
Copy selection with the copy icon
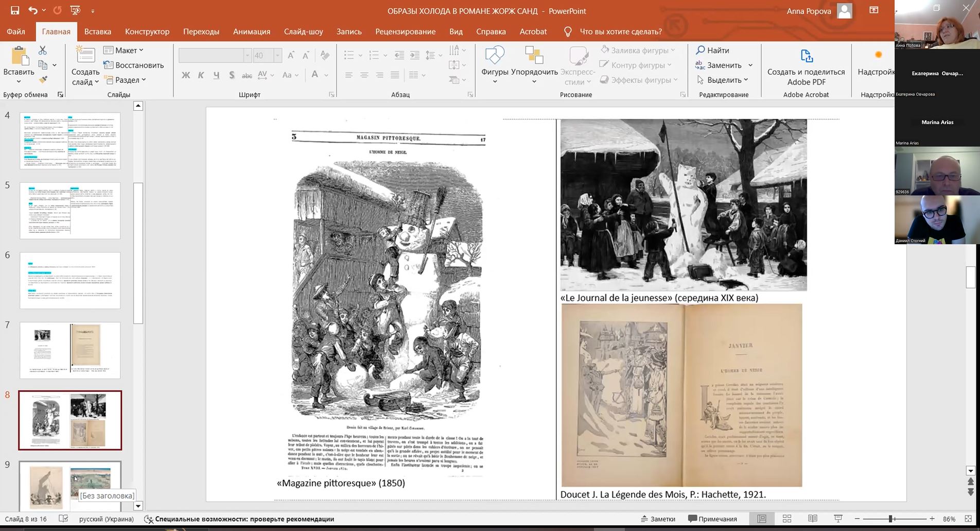(x=43, y=65)
